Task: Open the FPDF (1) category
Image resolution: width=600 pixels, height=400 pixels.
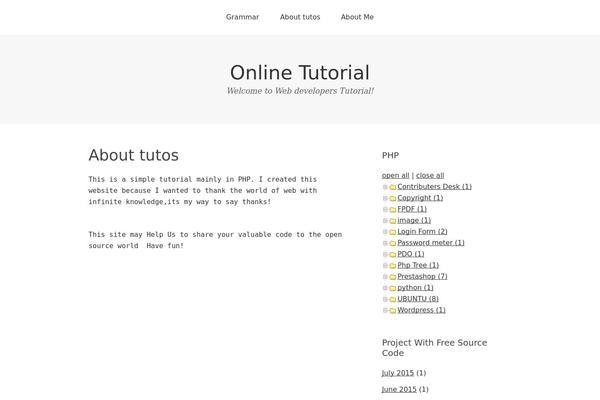Action: click(x=412, y=209)
